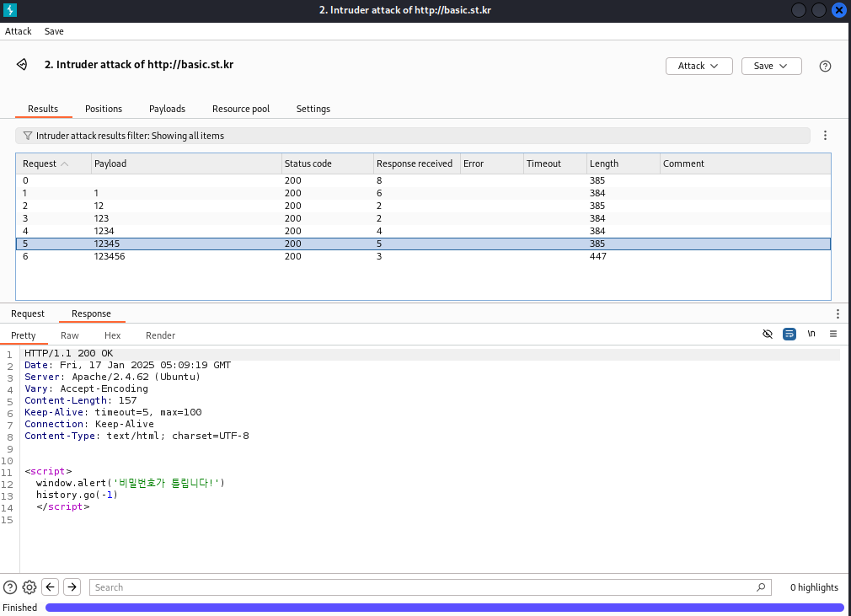Image resolution: width=851 pixels, height=616 pixels.
Task: Click the 'HTTP/1.1 200 OK' response line
Action: coord(69,353)
